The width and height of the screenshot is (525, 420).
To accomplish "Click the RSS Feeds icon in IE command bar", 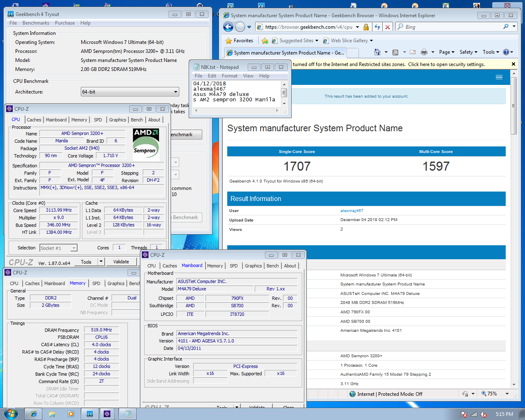I will [395, 52].
